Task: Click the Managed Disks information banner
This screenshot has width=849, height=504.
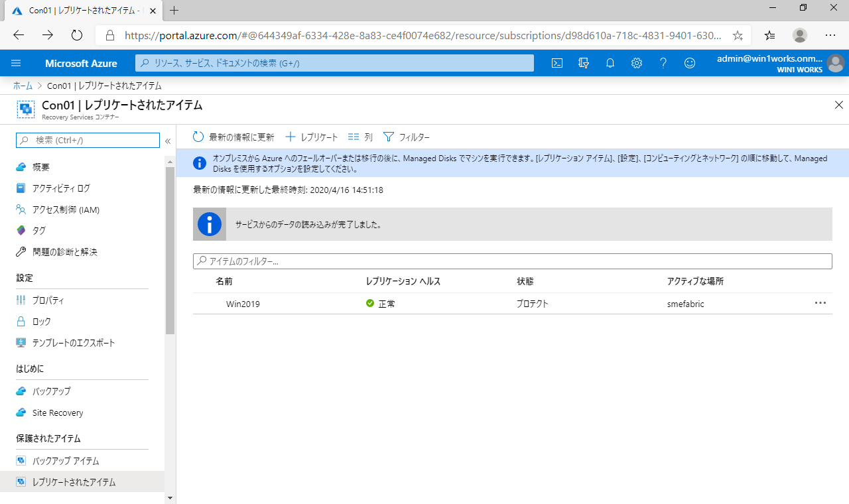Action: click(x=512, y=163)
